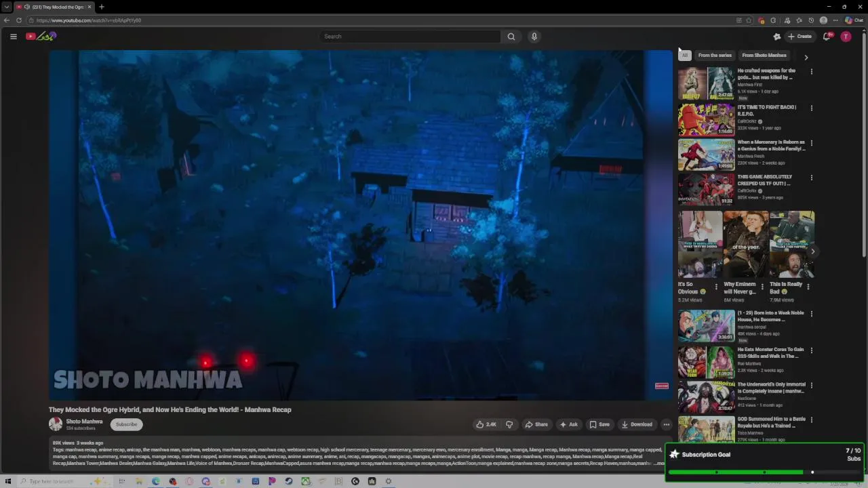This screenshot has width=868, height=488.
Task: Like the video with thumbs up
Action: click(486, 424)
